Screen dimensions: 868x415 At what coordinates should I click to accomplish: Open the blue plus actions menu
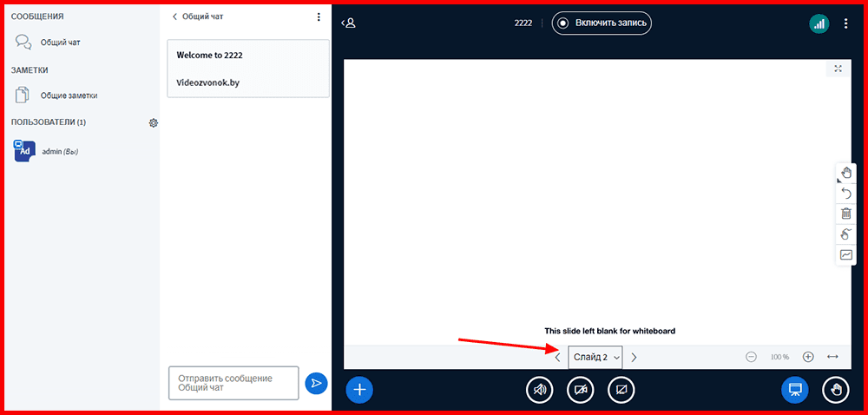359,390
